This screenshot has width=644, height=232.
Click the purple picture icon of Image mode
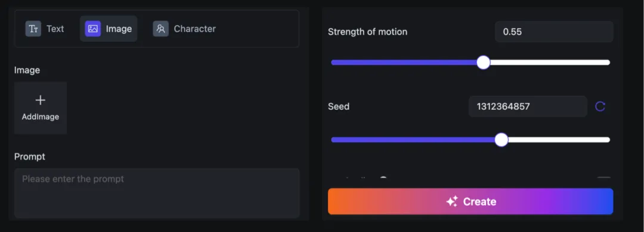click(93, 29)
